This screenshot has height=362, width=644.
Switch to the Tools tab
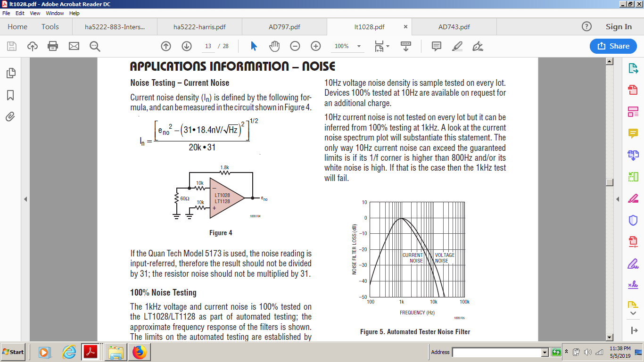coord(50,27)
